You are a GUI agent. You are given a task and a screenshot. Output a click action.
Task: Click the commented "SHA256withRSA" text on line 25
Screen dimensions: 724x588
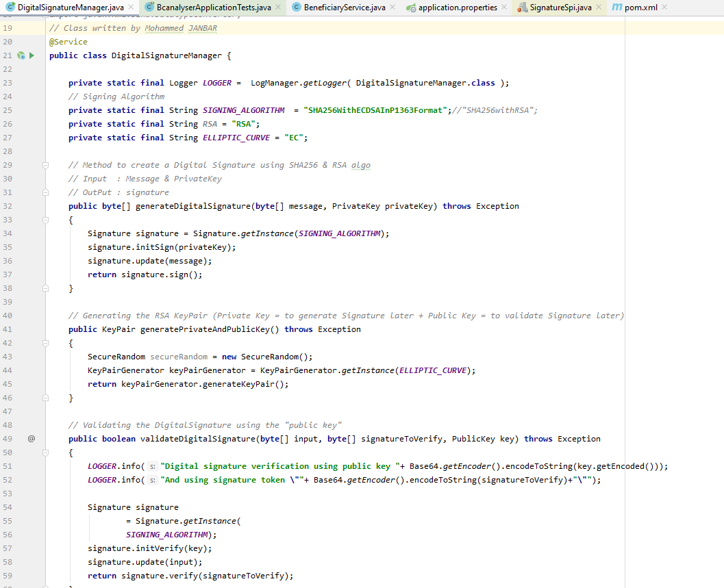[497, 110]
